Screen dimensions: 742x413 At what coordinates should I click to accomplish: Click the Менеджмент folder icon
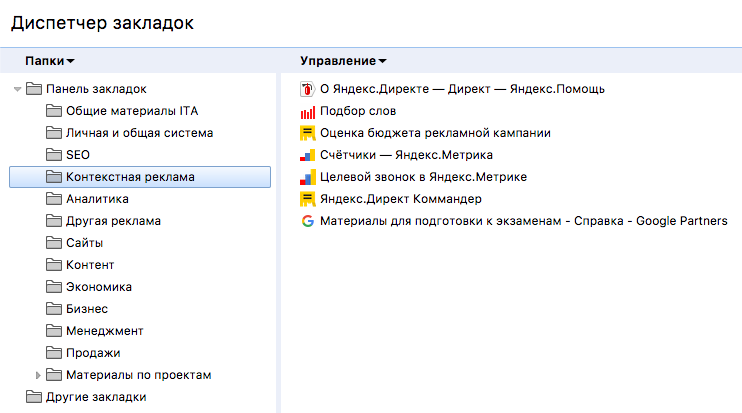click(x=53, y=331)
